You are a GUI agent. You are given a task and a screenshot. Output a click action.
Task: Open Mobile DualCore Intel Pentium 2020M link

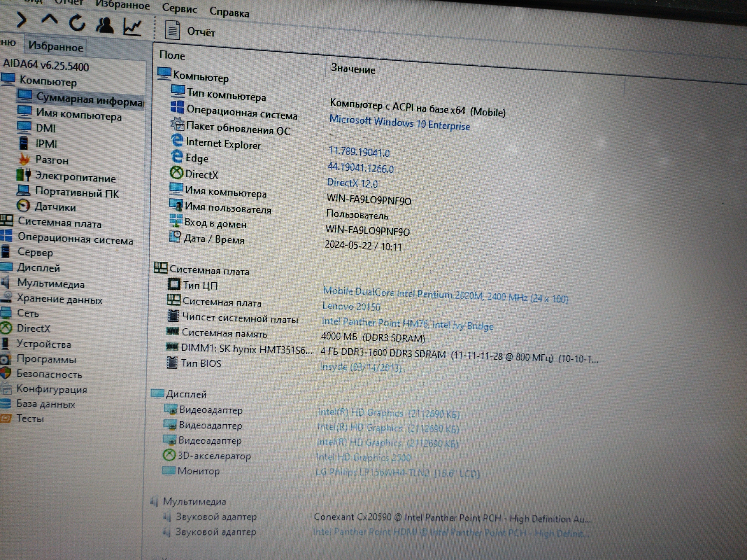(445, 295)
